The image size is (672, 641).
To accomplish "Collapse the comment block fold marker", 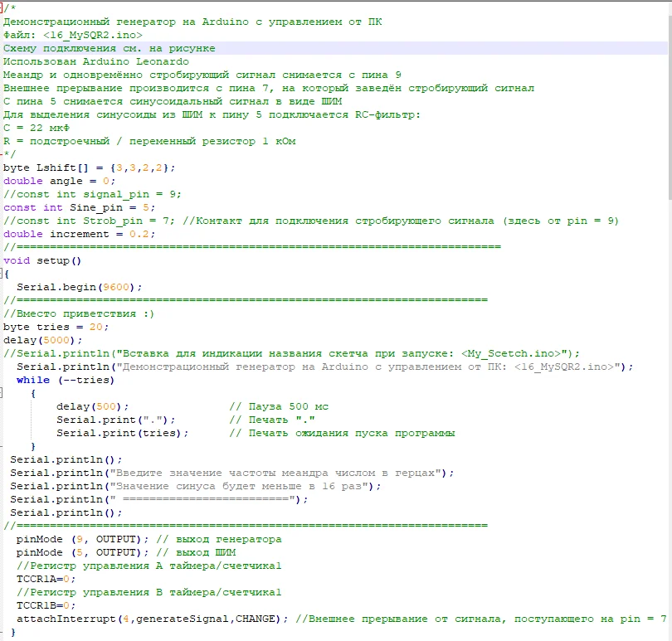I will 2,8.
